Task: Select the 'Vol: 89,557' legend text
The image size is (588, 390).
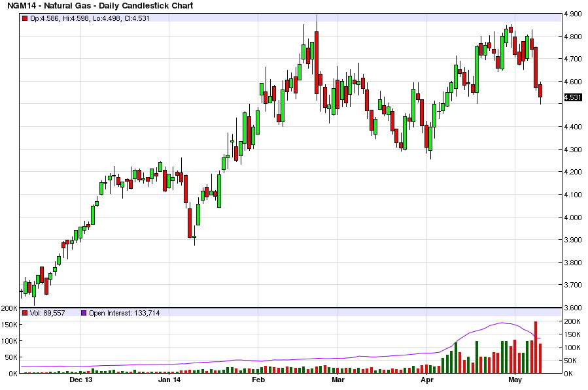Action: point(47,313)
